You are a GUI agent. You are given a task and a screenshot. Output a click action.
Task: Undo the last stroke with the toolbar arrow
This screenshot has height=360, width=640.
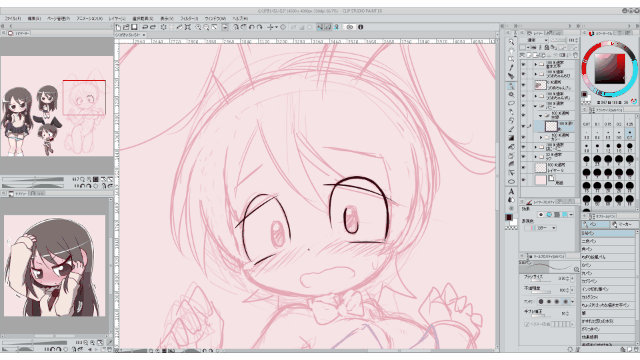coord(144,27)
